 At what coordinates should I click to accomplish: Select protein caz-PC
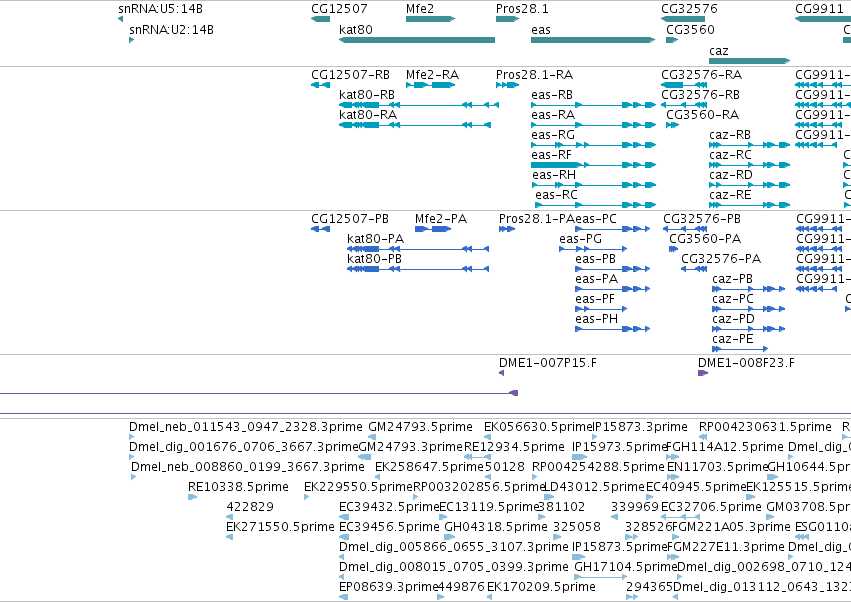coord(733,299)
